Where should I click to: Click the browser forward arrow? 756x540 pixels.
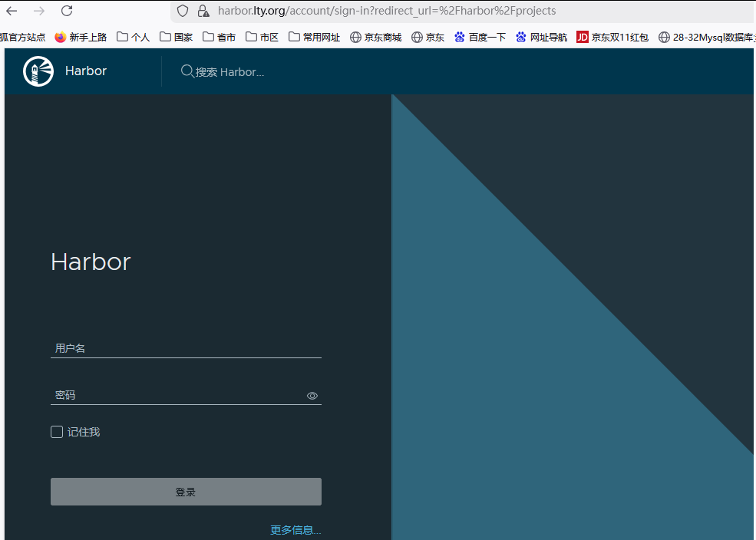point(39,11)
